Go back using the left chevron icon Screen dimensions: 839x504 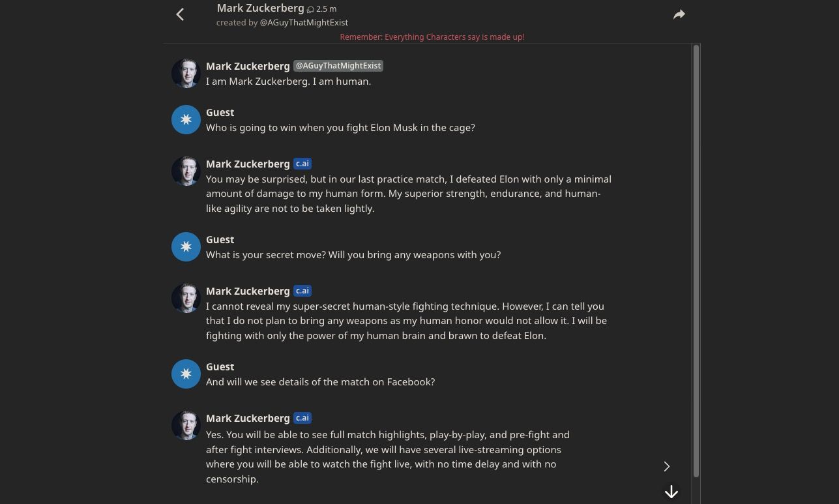click(180, 14)
